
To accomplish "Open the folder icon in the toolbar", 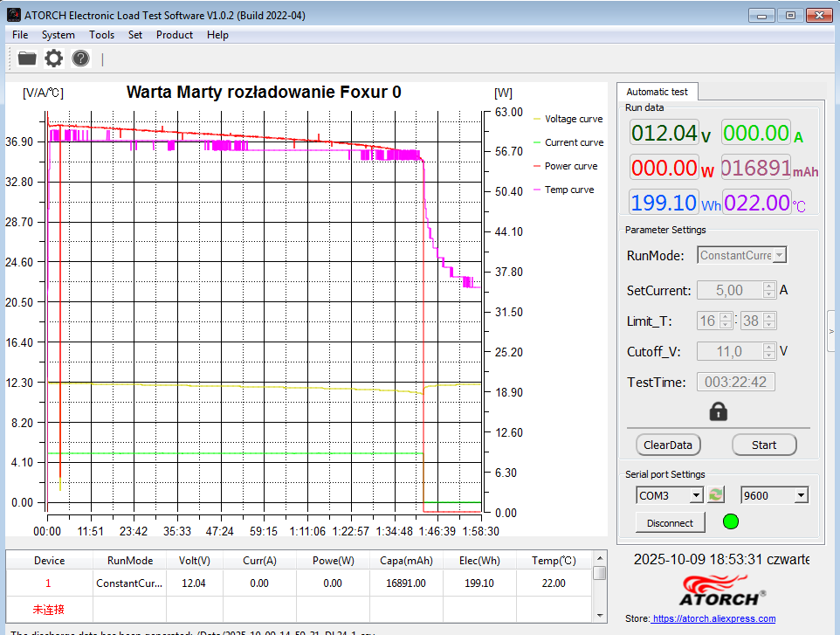I will pyautogui.click(x=27, y=59).
